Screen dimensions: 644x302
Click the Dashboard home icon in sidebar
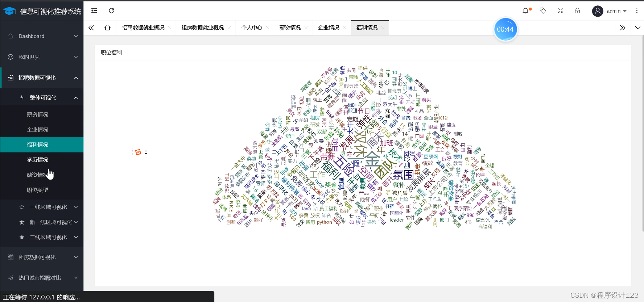click(11, 36)
